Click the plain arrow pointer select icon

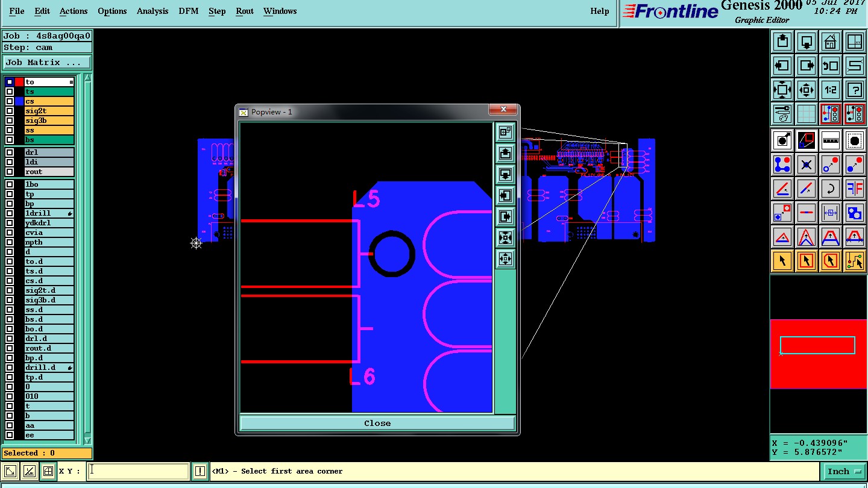tap(782, 261)
